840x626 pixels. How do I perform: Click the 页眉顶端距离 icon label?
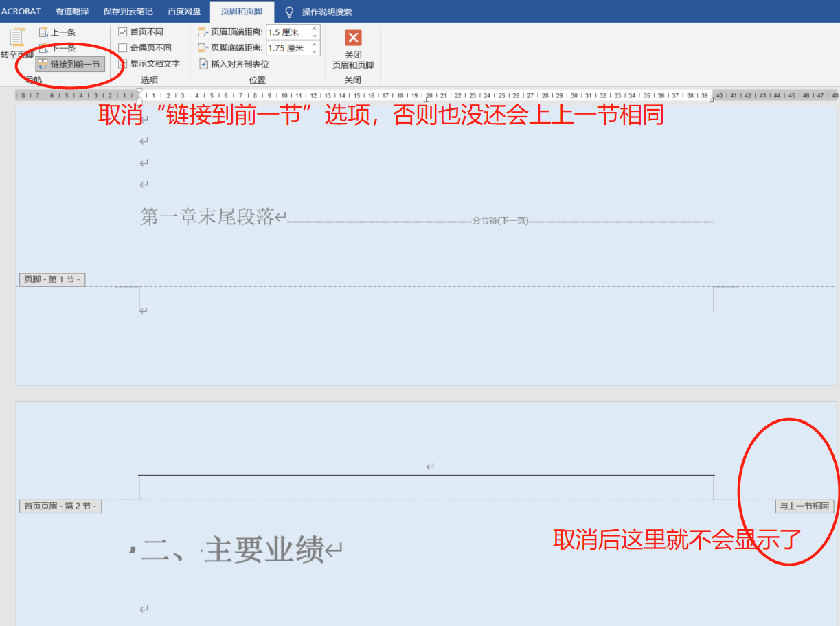coord(231,32)
